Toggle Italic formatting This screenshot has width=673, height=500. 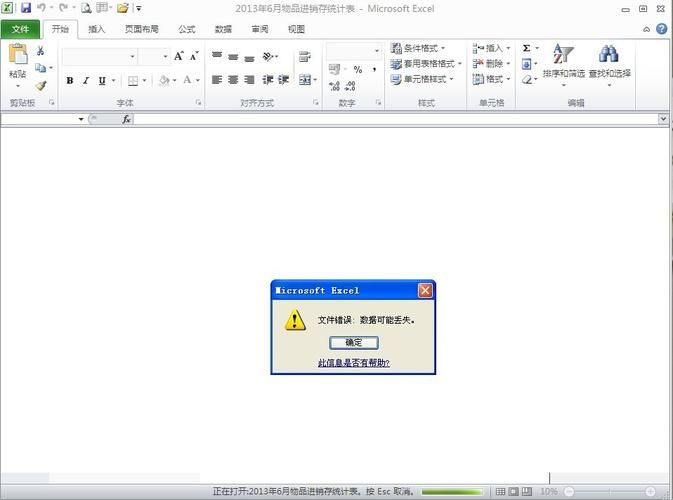[86, 81]
